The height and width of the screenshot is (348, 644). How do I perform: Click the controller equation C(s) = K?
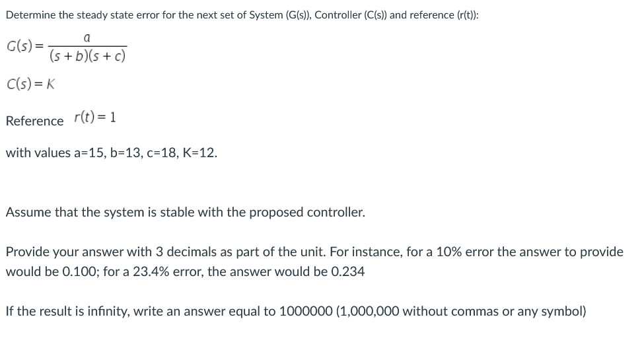(x=30, y=84)
